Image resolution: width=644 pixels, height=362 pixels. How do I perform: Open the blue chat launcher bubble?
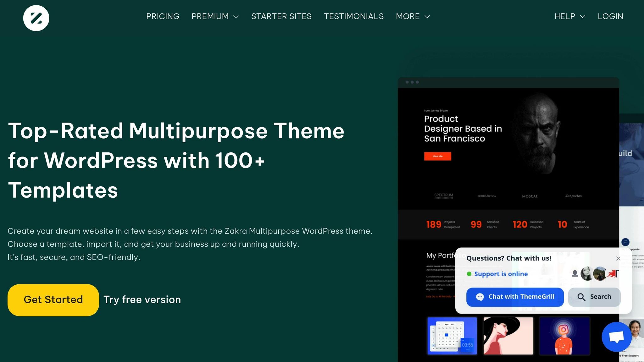617,337
